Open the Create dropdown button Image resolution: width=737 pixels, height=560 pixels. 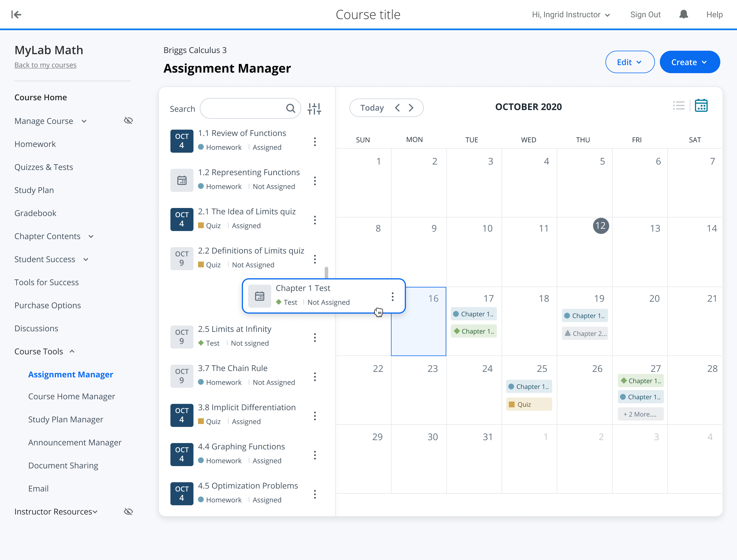point(689,62)
